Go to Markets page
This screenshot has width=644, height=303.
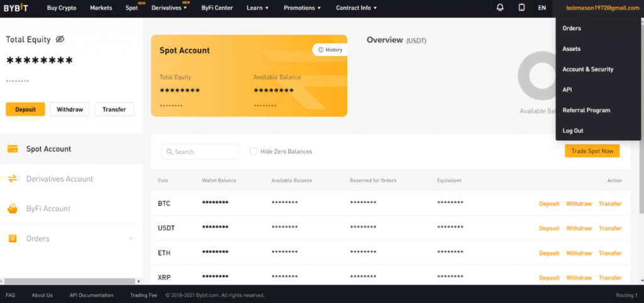point(101,8)
